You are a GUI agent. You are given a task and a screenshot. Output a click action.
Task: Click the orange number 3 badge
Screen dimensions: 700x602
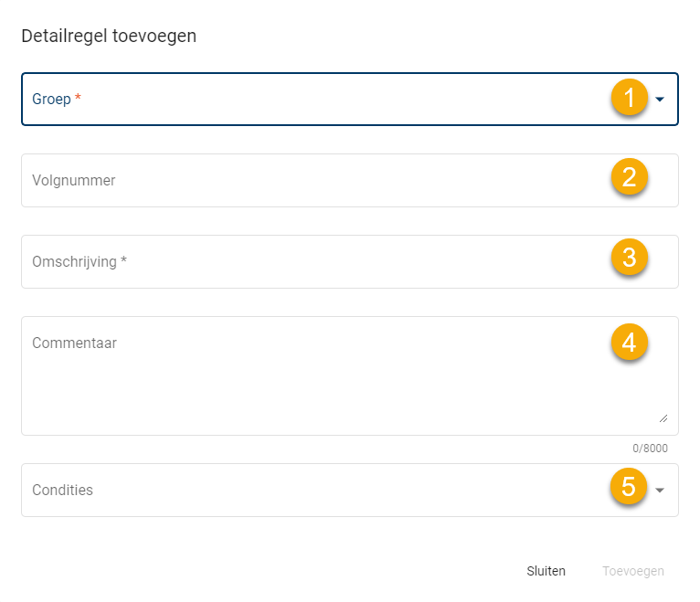629,259
